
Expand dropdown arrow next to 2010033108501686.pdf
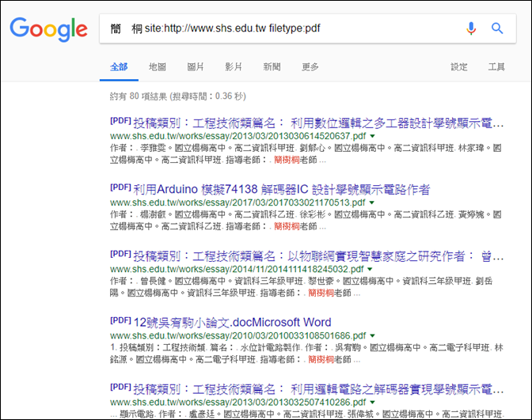point(373,336)
